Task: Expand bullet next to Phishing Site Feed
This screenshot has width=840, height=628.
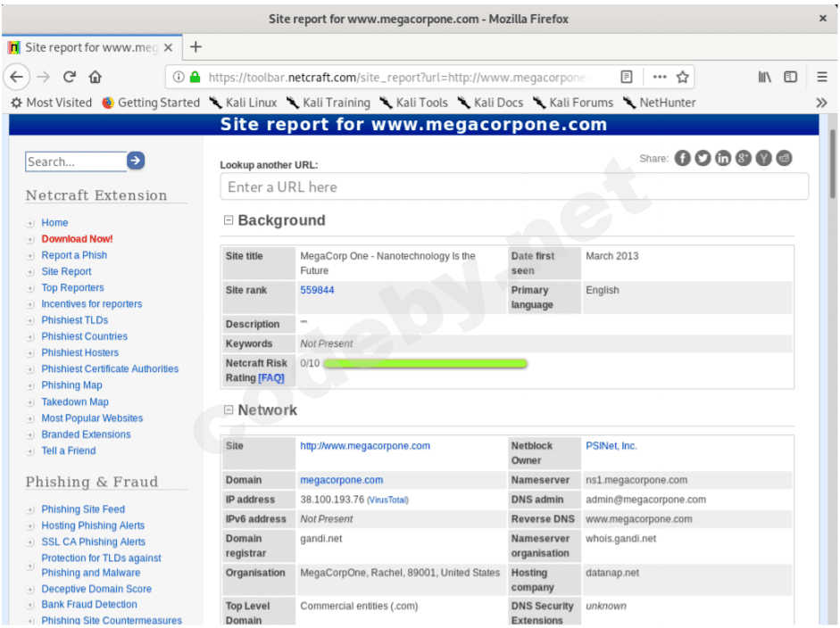Action: pos(30,510)
